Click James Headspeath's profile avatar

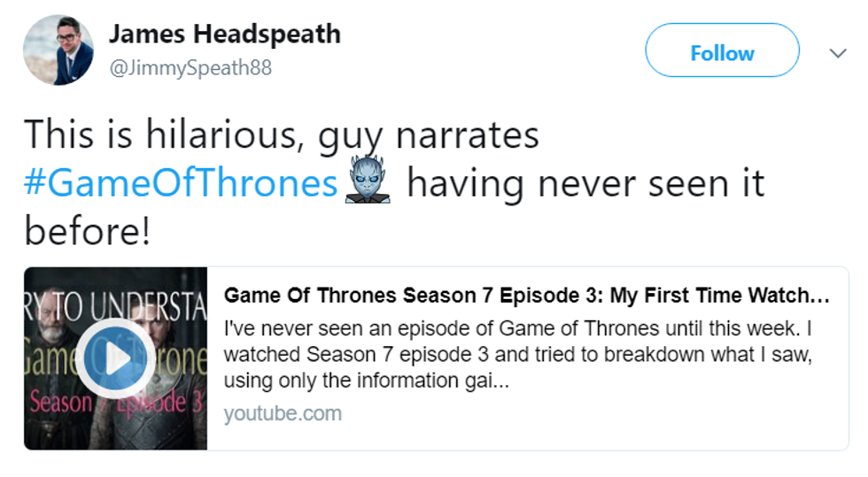point(58,50)
